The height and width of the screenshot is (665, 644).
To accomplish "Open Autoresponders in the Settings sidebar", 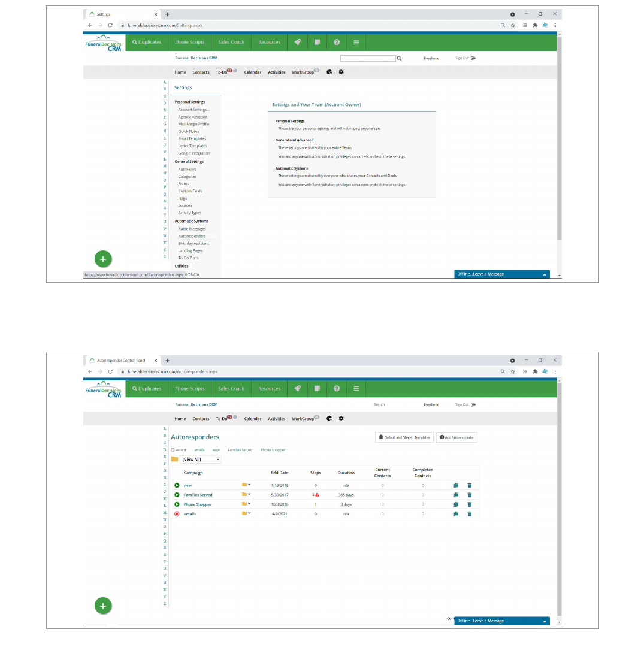I will point(192,237).
